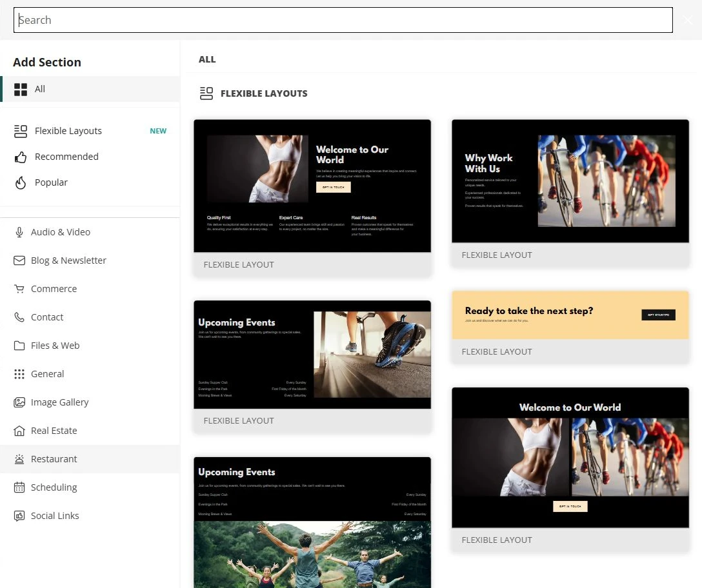
Task: Open Flexible Layouts category
Action: (90, 131)
